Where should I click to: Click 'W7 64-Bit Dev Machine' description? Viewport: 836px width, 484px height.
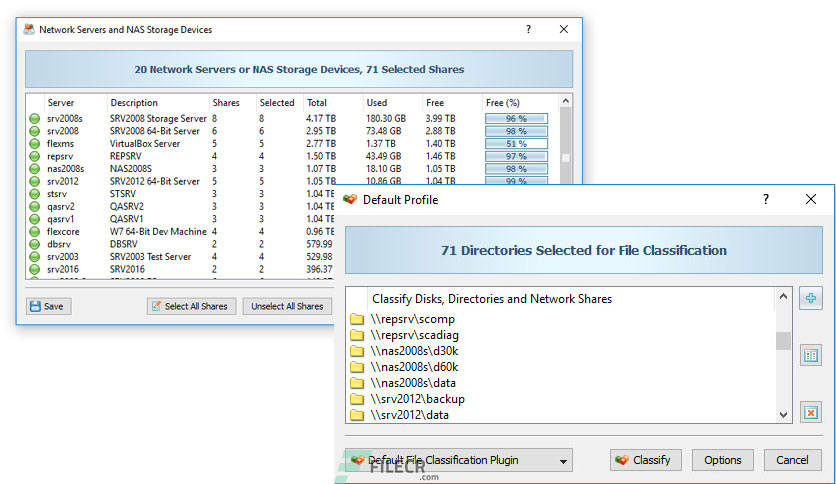point(158,231)
